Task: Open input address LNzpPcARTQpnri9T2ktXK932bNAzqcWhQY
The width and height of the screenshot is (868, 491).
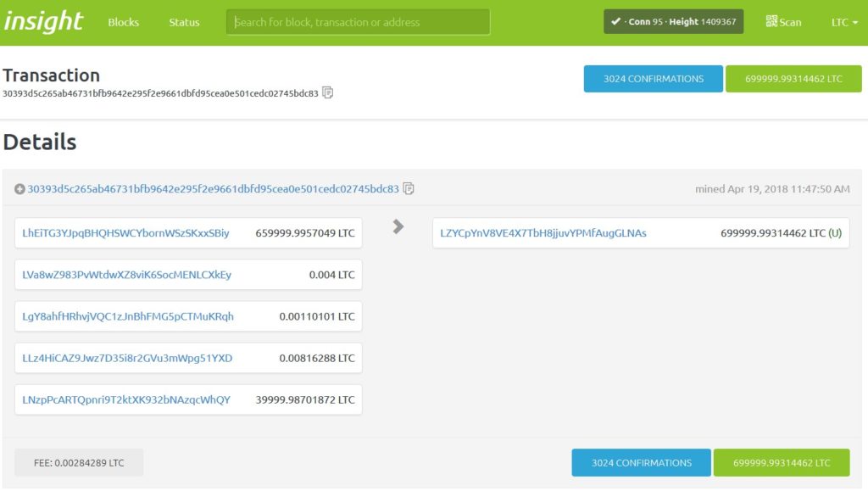Action: [x=126, y=399]
